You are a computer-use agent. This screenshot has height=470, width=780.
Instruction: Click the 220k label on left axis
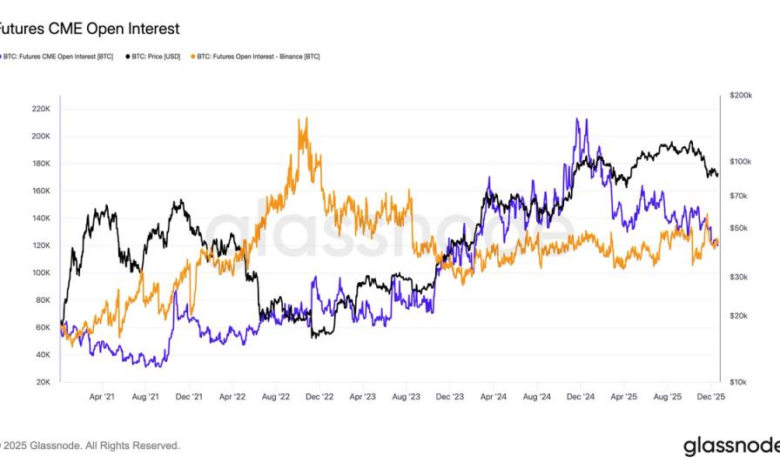[41, 109]
